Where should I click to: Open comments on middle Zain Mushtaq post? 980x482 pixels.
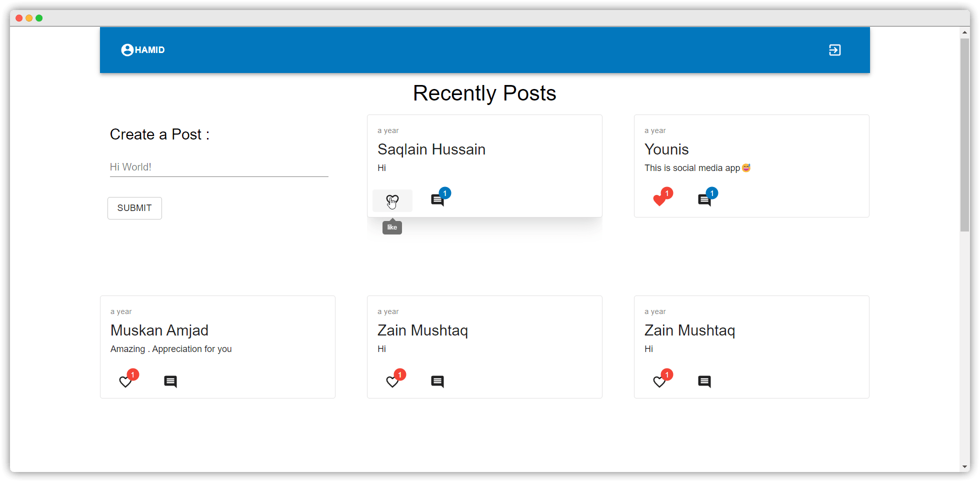point(437,382)
